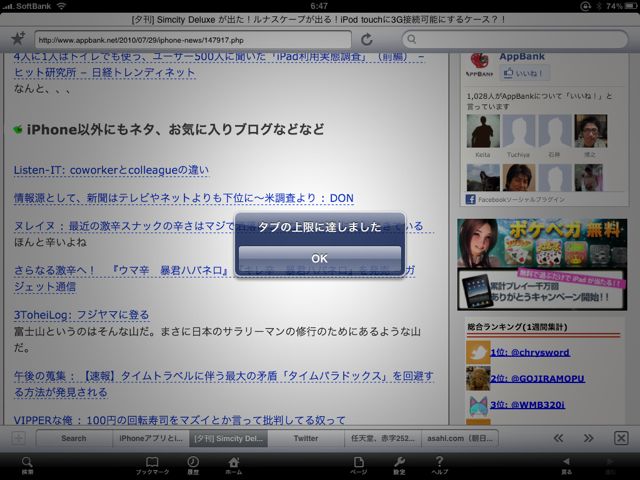
Task: Reload the page with the refresh icon
Action: (367, 40)
